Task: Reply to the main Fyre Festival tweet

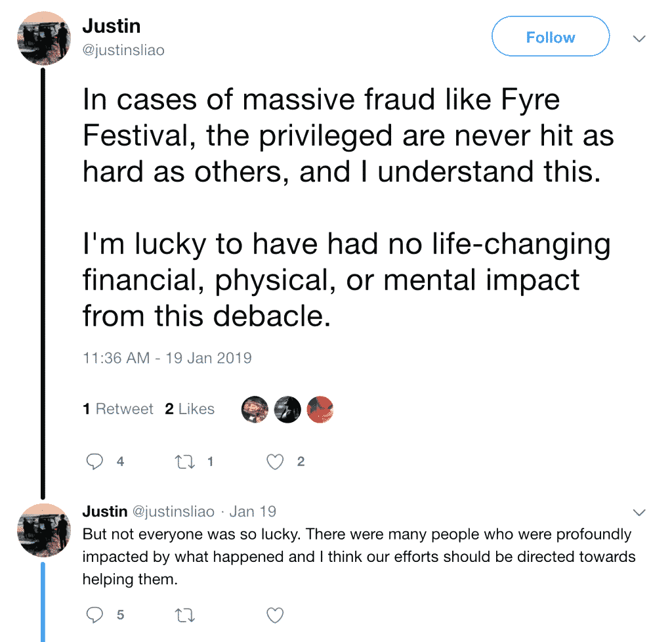Action: [96, 461]
